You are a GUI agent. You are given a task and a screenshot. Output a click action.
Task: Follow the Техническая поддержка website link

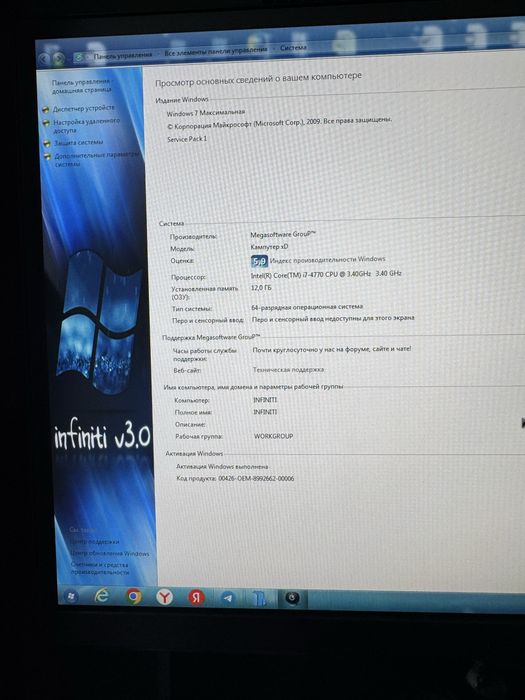tap(288, 370)
